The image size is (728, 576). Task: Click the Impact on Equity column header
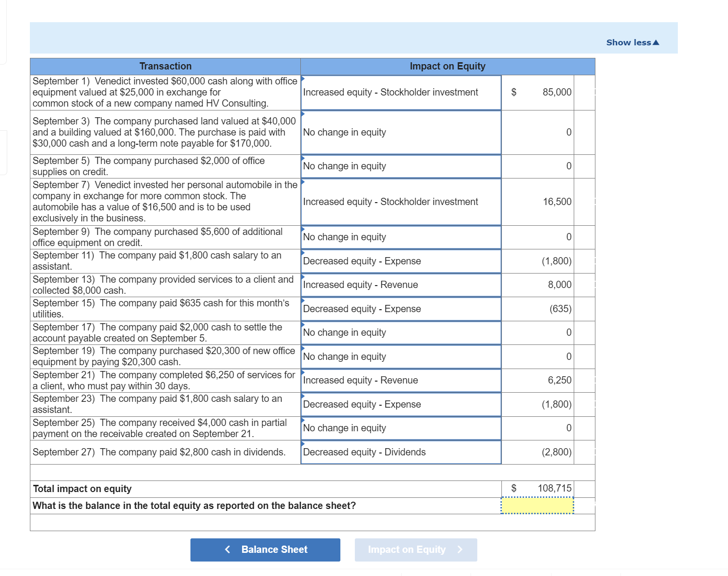point(447,66)
